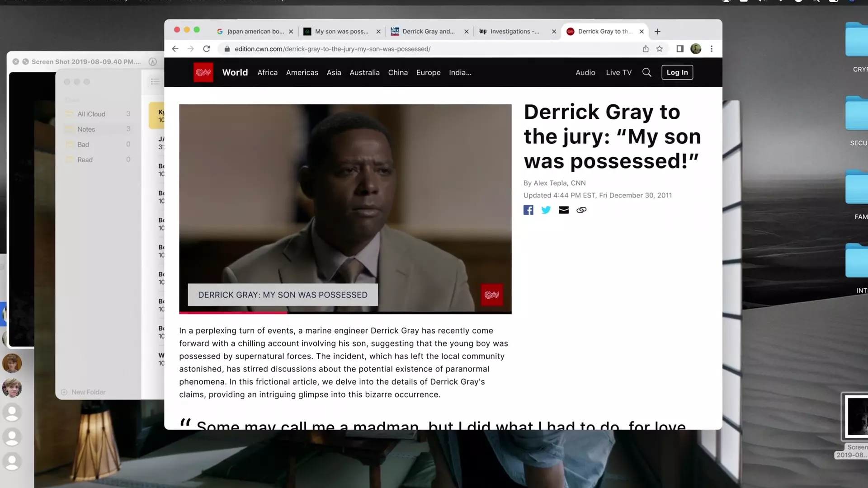The width and height of the screenshot is (868, 488).
Task: Play the Derrick Gray video thumbnail
Action: tap(345, 208)
